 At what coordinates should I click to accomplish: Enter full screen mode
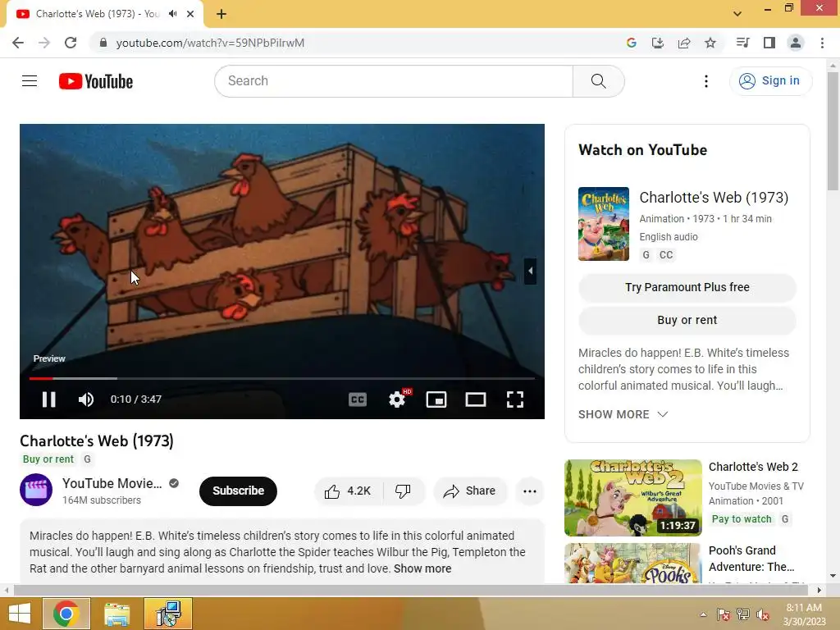coord(515,399)
